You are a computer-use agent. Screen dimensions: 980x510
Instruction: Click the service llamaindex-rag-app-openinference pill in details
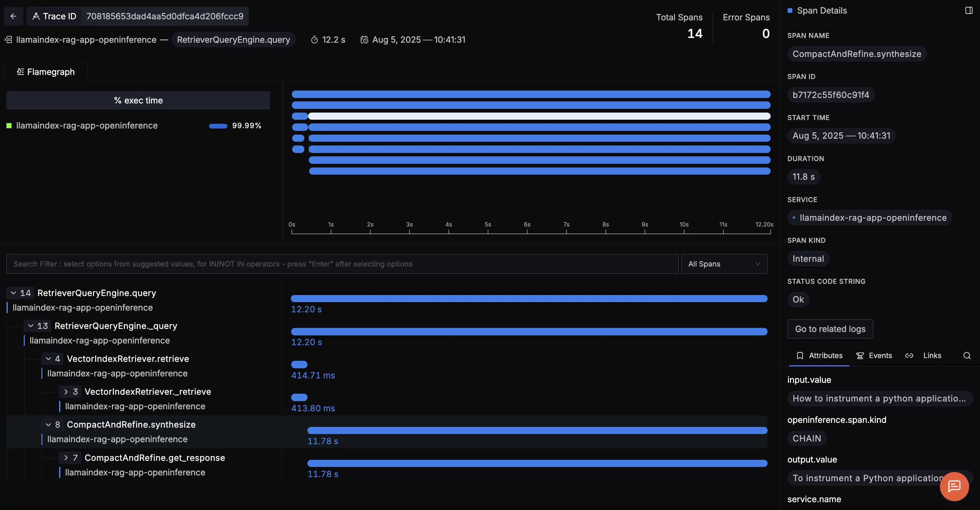869,218
